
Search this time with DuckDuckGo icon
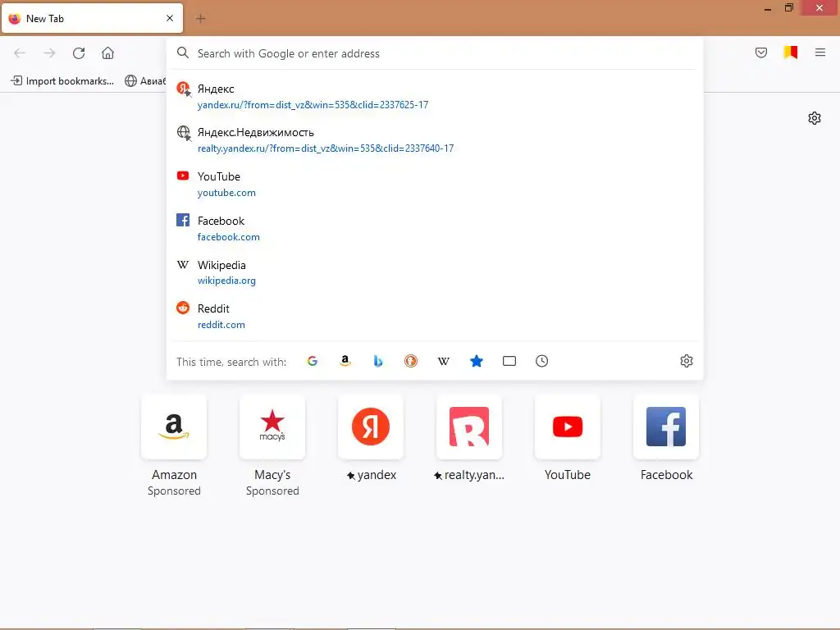[x=410, y=361]
